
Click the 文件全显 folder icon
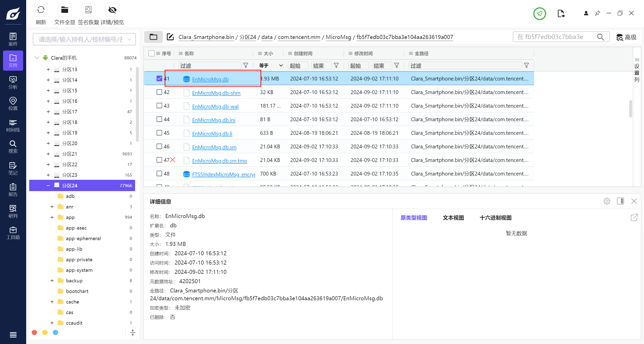pyautogui.click(x=65, y=10)
